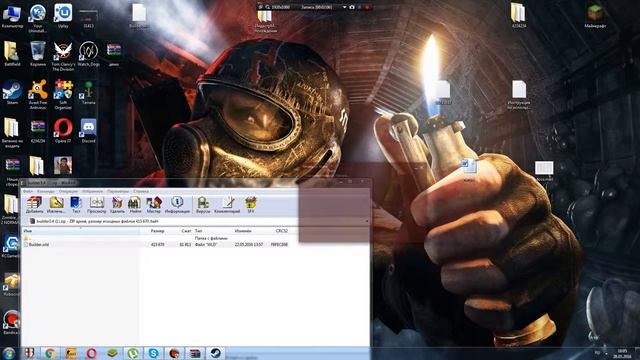This screenshot has width=640, height=360.
Task: Launch the Мастер (Wizard) toolbar icon
Action: pos(154,205)
